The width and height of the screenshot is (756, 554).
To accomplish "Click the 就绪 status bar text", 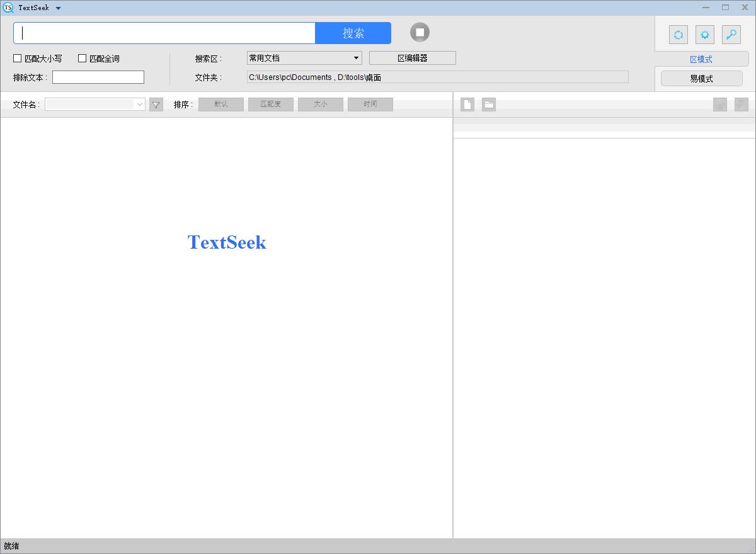I will pyautogui.click(x=11, y=546).
